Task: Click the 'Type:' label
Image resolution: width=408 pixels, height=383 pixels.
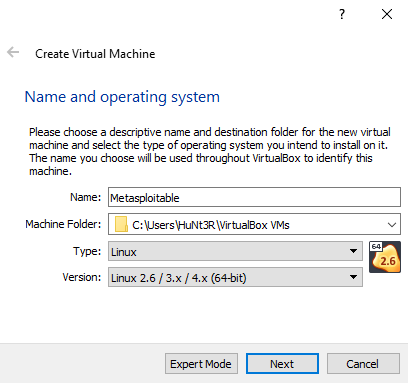Action: click(87, 251)
